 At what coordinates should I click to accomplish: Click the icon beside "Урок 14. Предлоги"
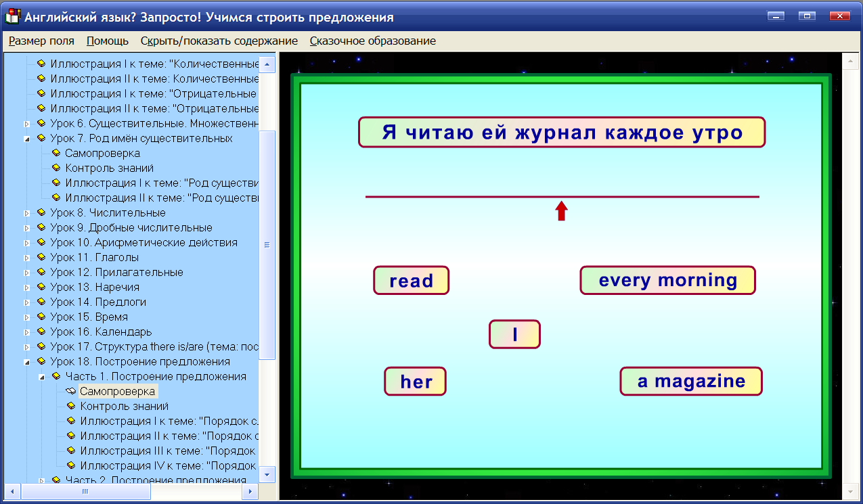pos(41,302)
